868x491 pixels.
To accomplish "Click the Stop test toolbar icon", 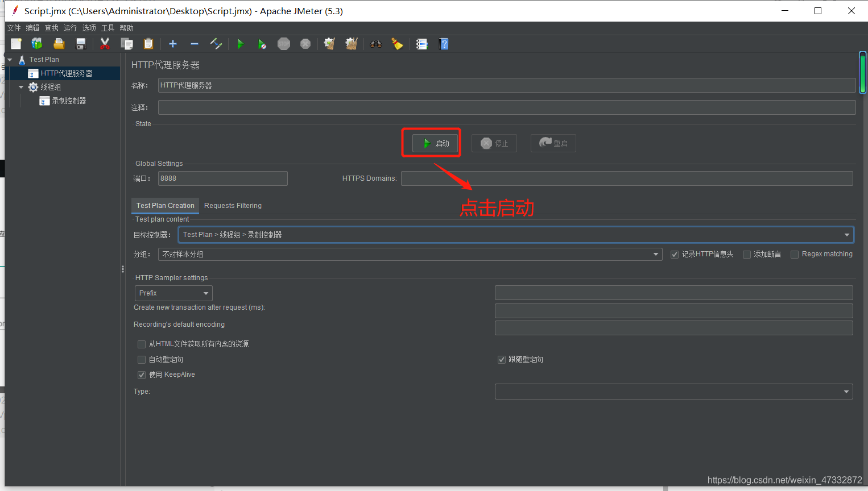I will click(284, 44).
